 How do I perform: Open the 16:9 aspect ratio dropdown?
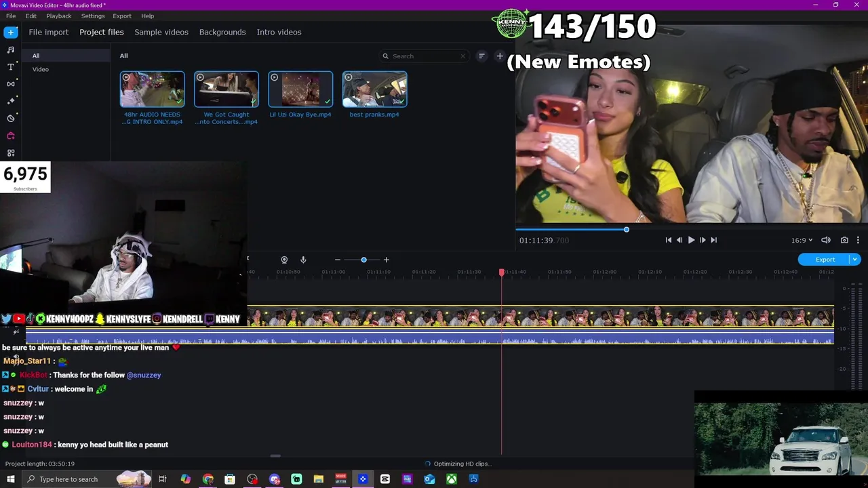(x=802, y=240)
